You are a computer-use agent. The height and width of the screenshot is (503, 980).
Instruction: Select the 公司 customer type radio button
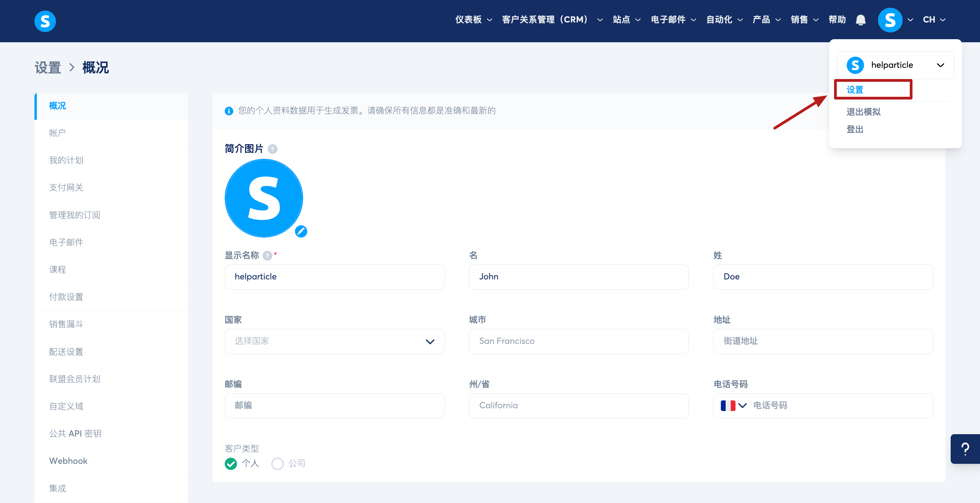(x=277, y=463)
